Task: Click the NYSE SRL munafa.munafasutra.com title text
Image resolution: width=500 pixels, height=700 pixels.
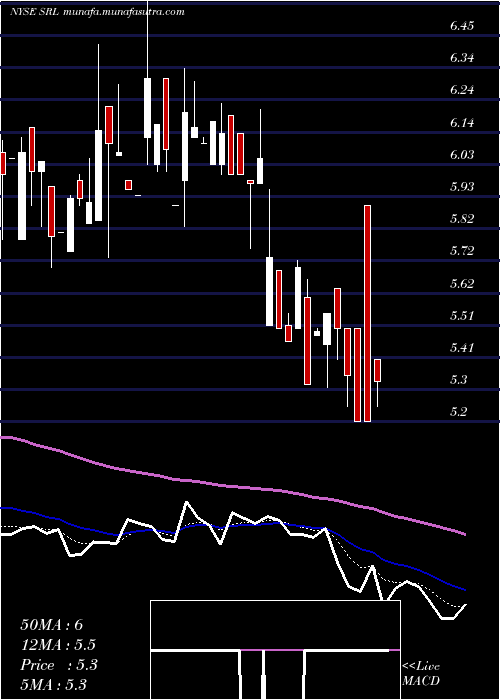Action: [x=97, y=12]
